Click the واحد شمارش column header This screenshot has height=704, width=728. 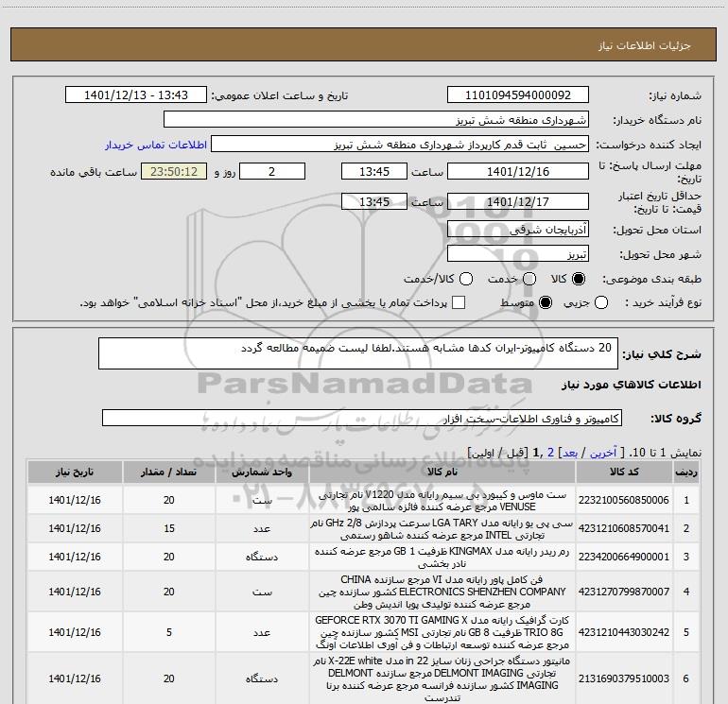point(262,472)
